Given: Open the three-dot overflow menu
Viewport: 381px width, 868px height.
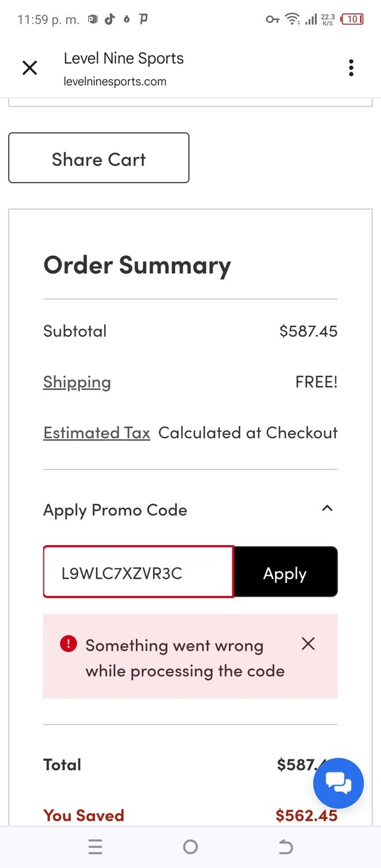Looking at the screenshot, I should [351, 68].
